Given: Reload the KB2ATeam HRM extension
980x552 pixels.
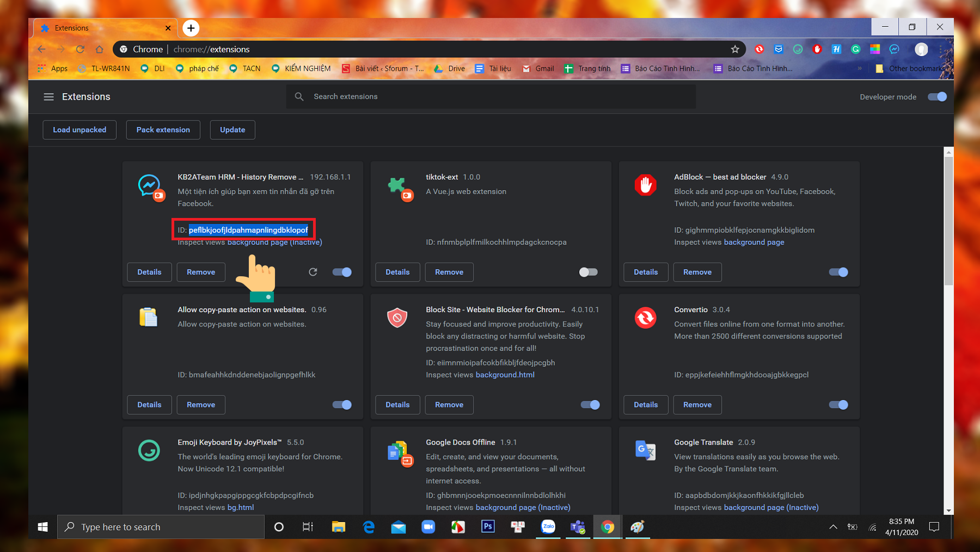Looking at the screenshot, I should pos(313,272).
